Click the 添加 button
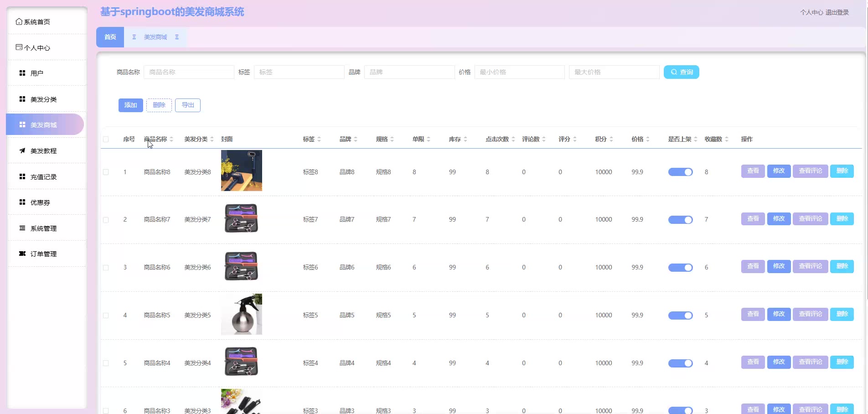868x414 pixels. click(x=130, y=105)
